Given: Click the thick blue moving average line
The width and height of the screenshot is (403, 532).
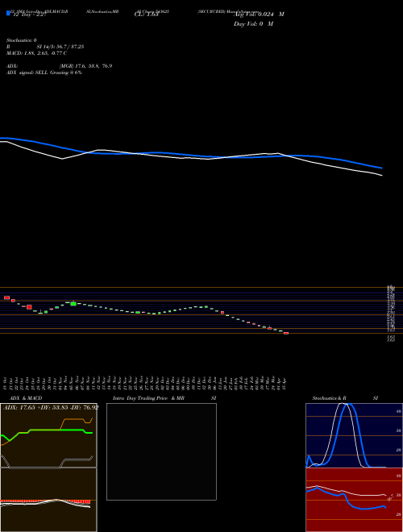Looking at the screenshot, I should [190, 155].
